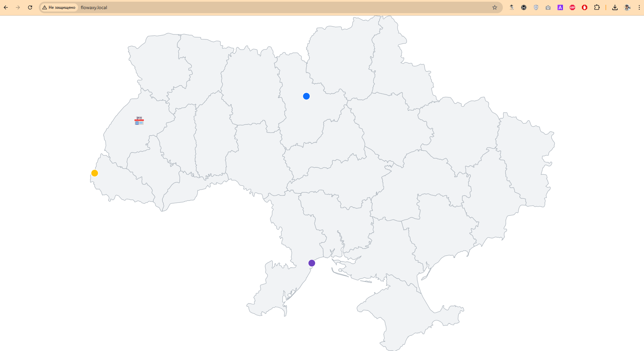Click the blue dot marker on the map

(x=306, y=96)
